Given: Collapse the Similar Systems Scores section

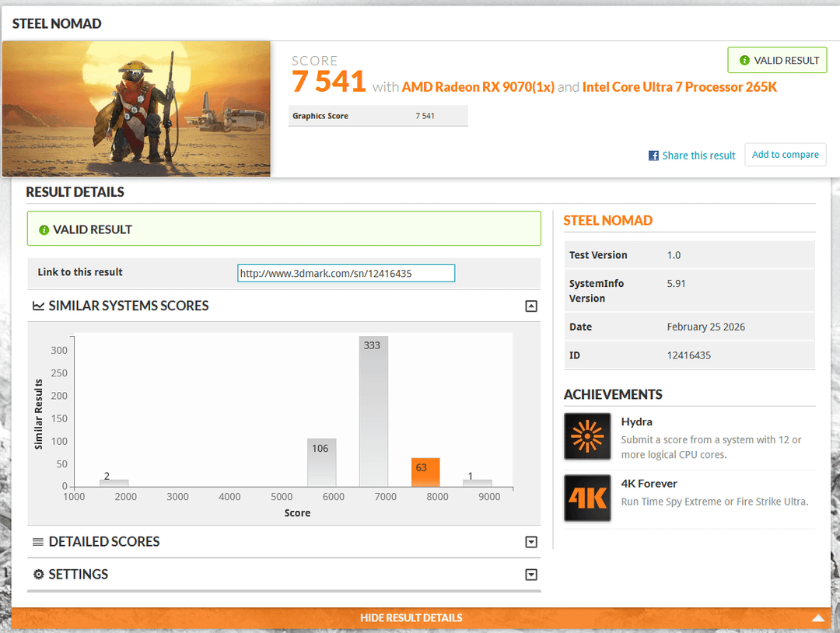Looking at the screenshot, I should (531, 306).
